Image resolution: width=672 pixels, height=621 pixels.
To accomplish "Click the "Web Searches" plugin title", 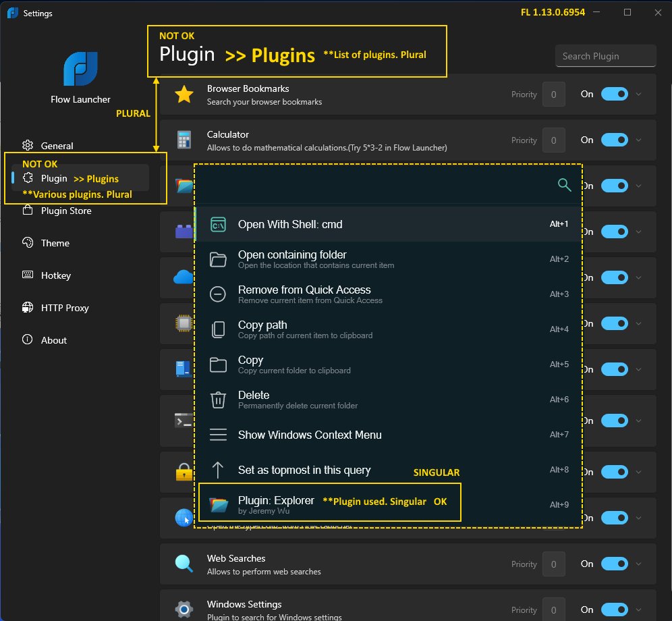I will [236, 558].
